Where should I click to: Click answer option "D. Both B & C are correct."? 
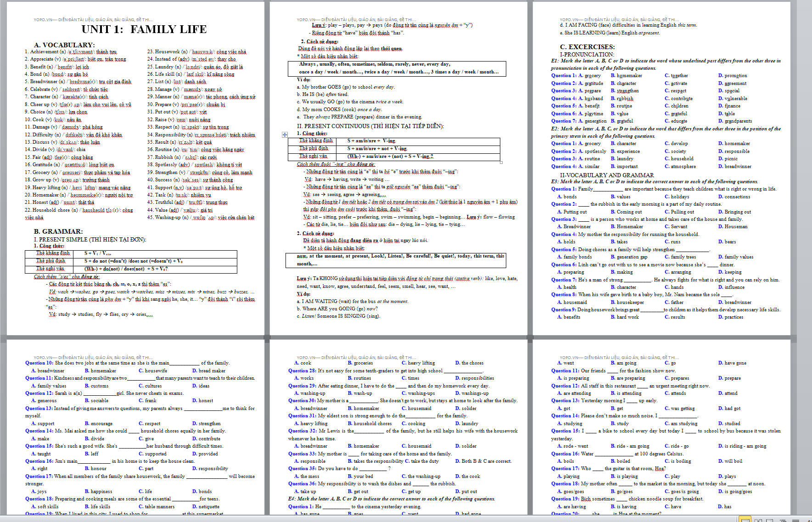point(483,461)
